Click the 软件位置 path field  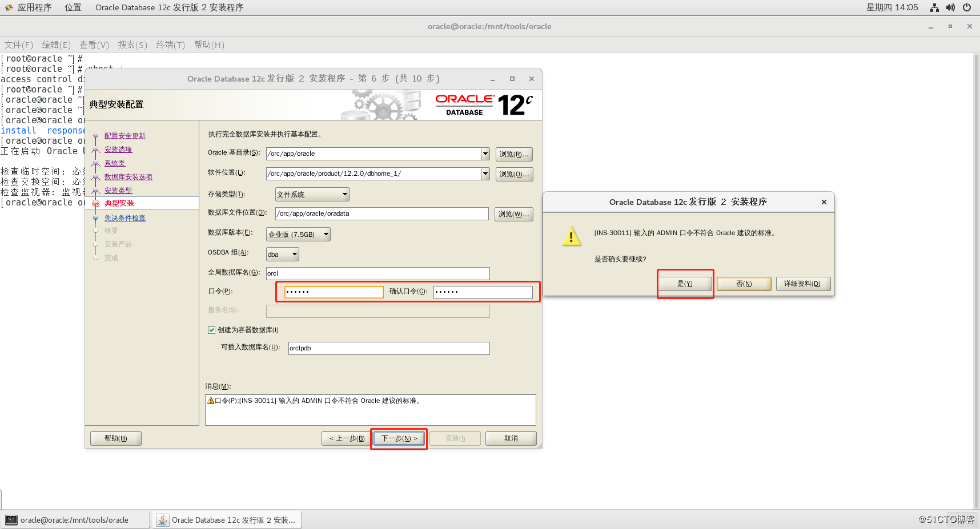coord(373,173)
